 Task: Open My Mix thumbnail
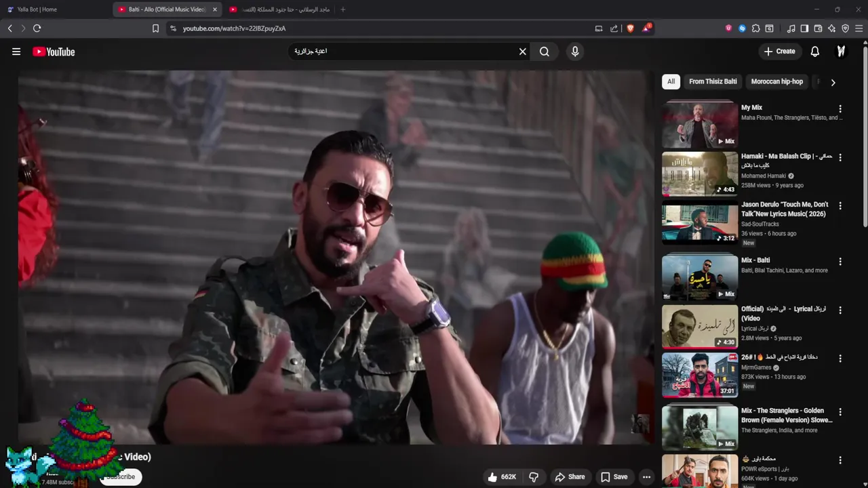point(700,125)
